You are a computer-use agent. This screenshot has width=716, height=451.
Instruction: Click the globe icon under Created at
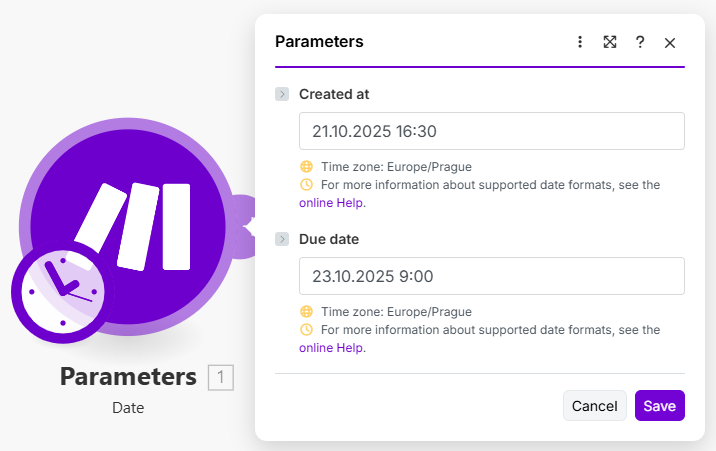306,167
